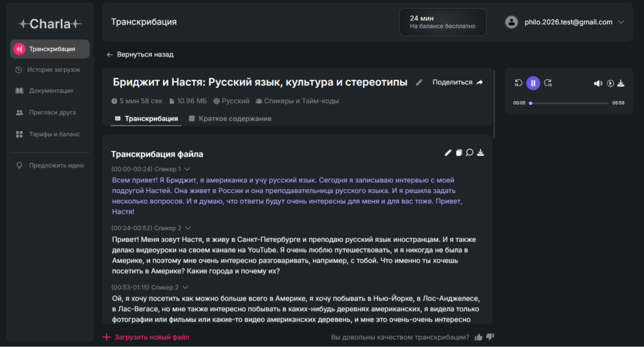The width and height of the screenshot is (644, 347).
Task: Click the 5 мин 58 сек duration
Action: 136,101
